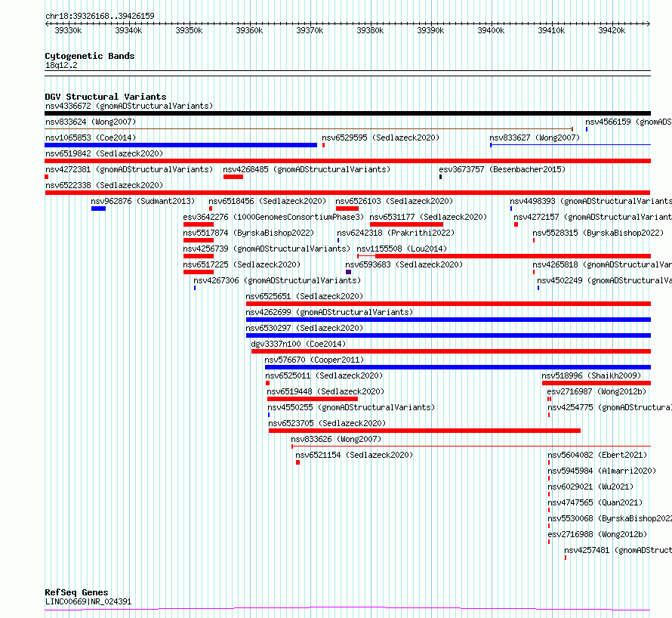Viewport: 672px width, 618px height.
Task: Click the nsv576670 (Cooper2011) blue bar
Action: (458, 367)
